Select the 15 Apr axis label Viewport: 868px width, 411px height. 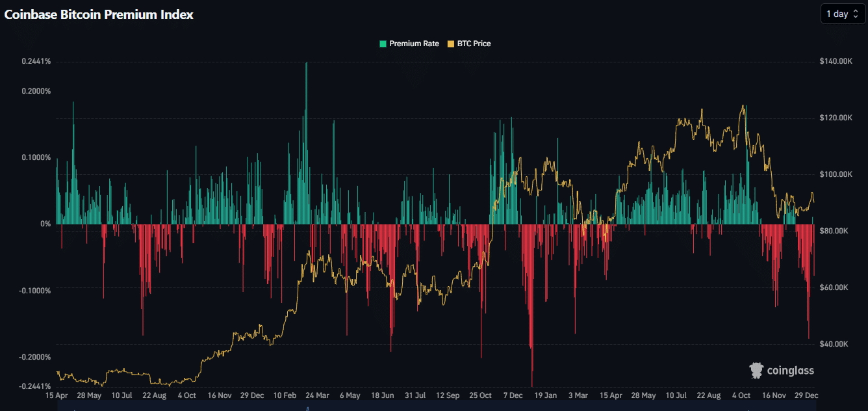(56, 395)
